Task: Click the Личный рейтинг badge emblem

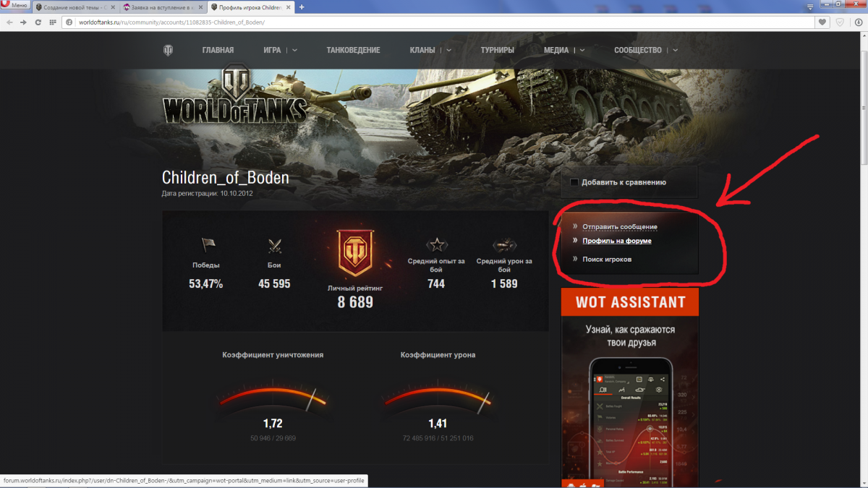Action: pyautogui.click(x=354, y=254)
